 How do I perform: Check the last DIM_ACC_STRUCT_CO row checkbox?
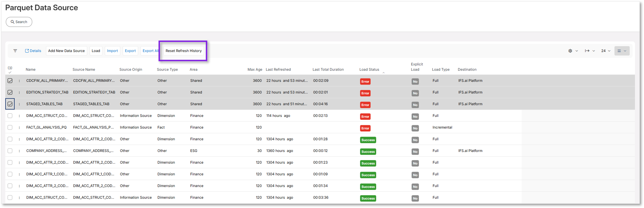[10, 198]
